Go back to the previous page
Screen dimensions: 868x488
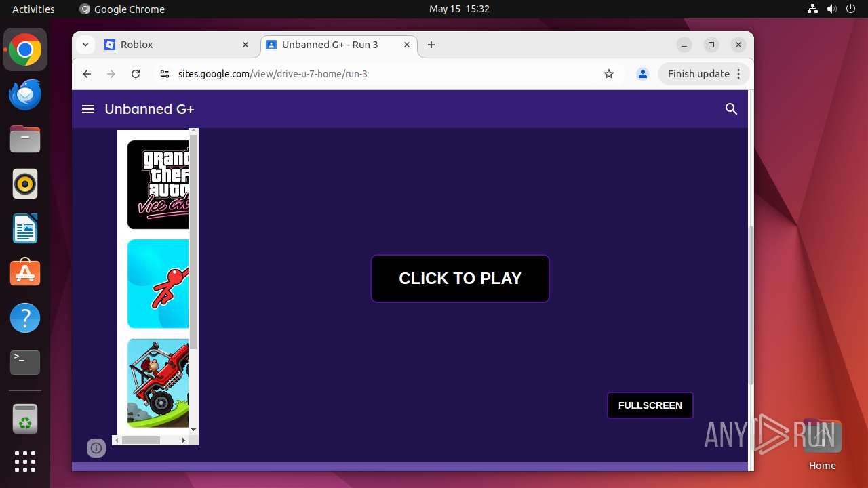point(87,74)
